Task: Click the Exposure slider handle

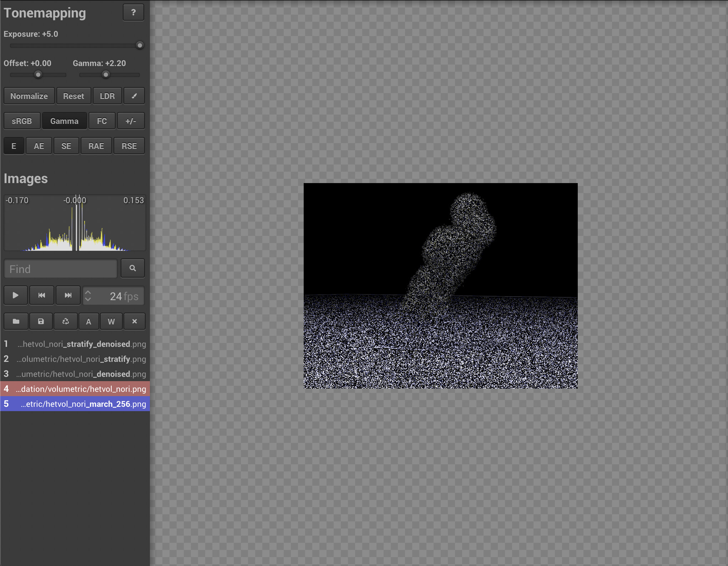Action: coord(140,45)
